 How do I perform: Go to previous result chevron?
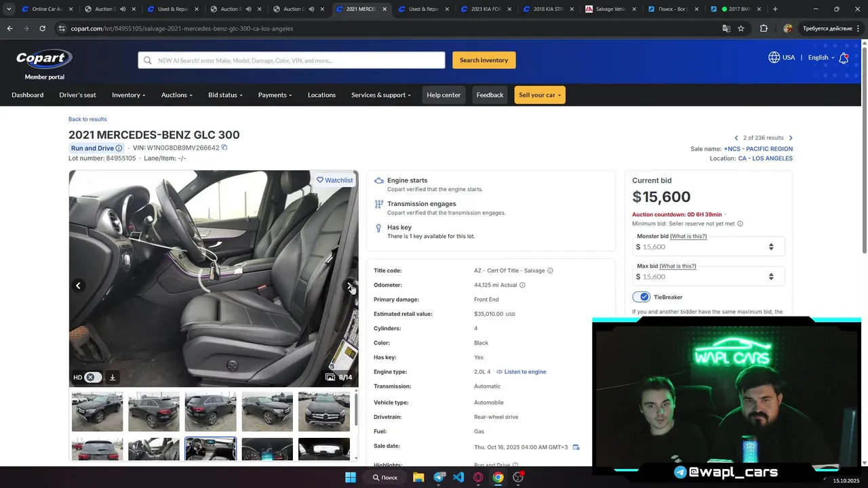click(736, 138)
